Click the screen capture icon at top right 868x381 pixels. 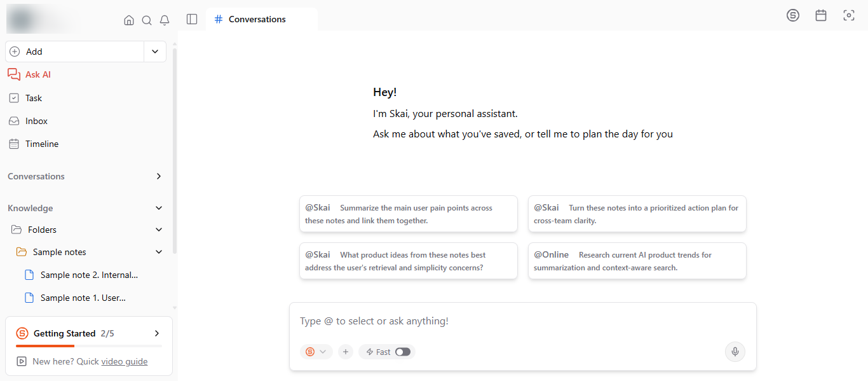point(849,15)
